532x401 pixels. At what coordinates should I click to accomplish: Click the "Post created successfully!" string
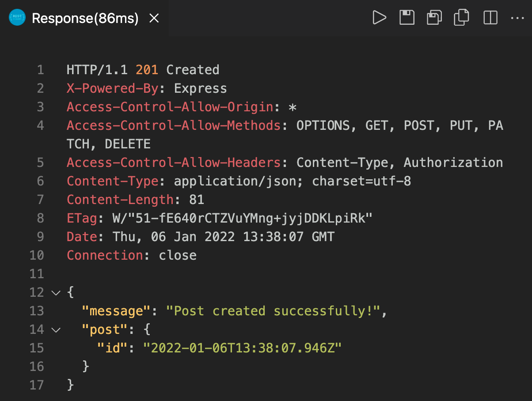click(x=273, y=311)
